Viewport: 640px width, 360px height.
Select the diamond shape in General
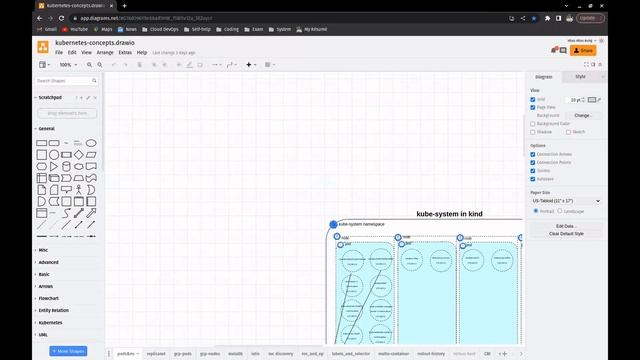coord(79,155)
